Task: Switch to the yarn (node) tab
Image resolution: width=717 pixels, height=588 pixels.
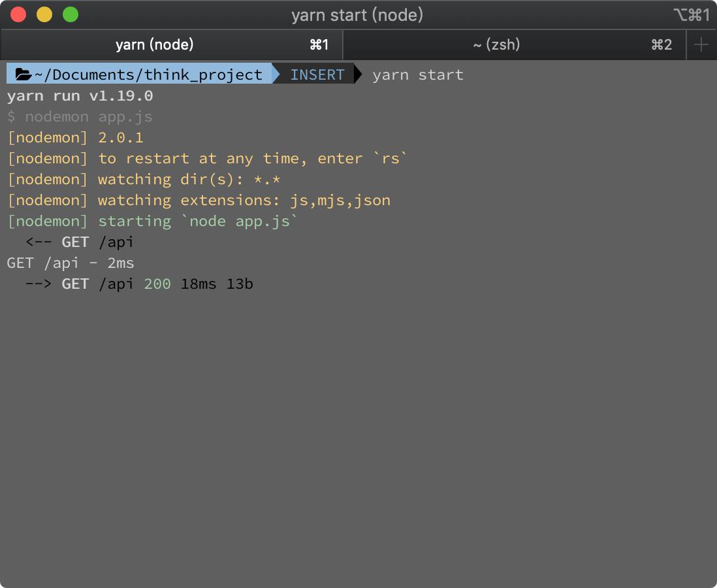Action: click(x=172, y=45)
